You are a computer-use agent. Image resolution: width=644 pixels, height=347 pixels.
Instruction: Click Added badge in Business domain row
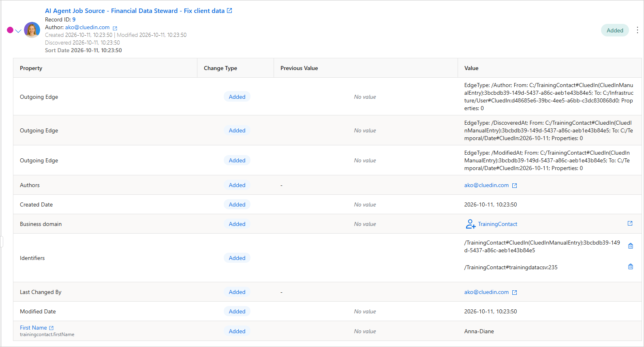237,224
